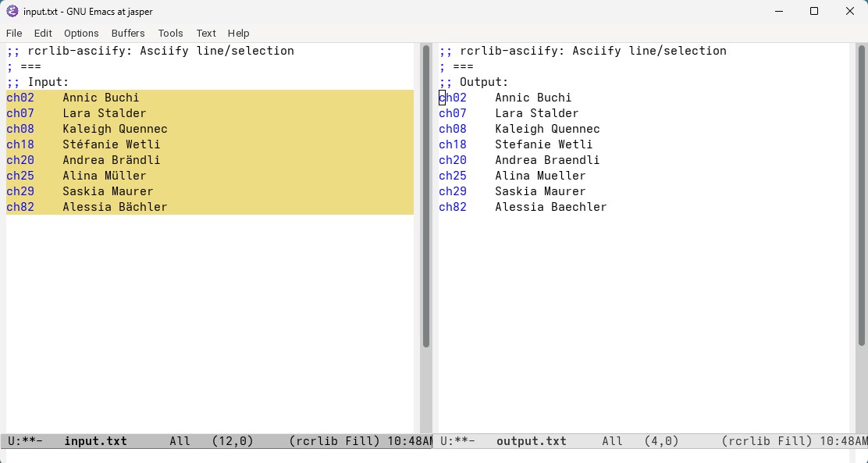The width and height of the screenshot is (868, 463).
Task: Click 'ch18' code in input pane
Action: 20,144
